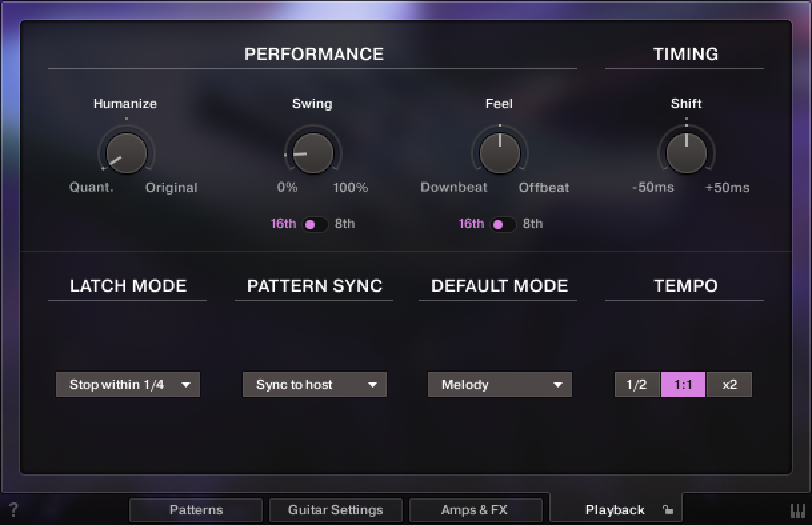The image size is (812, 525).
Task: Go to the Amps & FX tab
Action: 474,510
